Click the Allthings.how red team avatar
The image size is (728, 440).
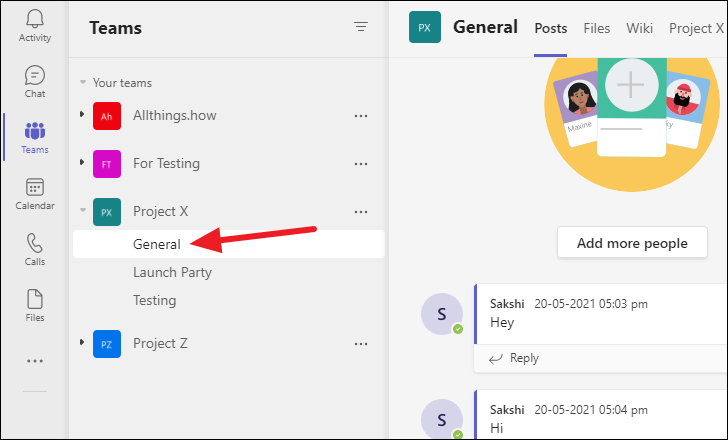point(107,116)
